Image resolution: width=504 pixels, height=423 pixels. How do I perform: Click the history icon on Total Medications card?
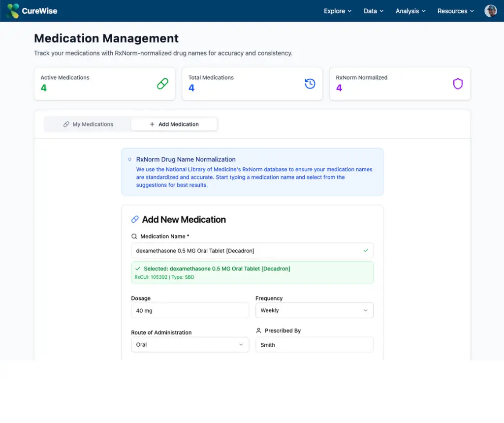(310, 84)
